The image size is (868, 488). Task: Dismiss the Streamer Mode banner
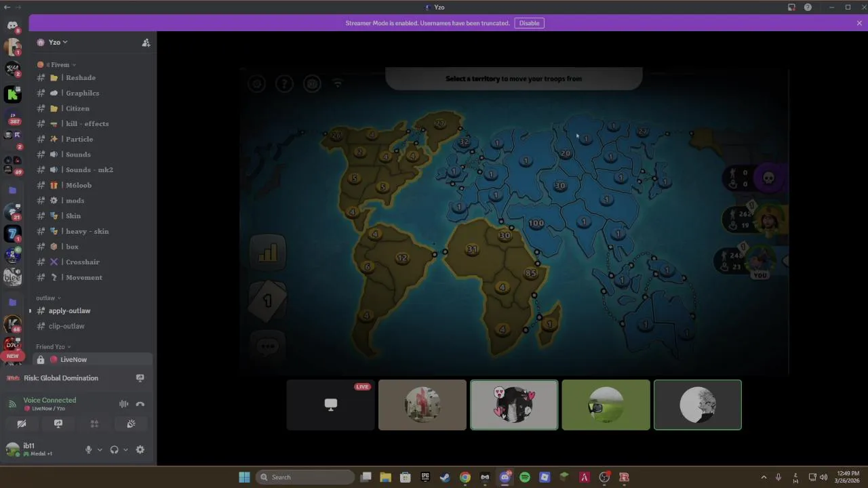tap(859, 23)
